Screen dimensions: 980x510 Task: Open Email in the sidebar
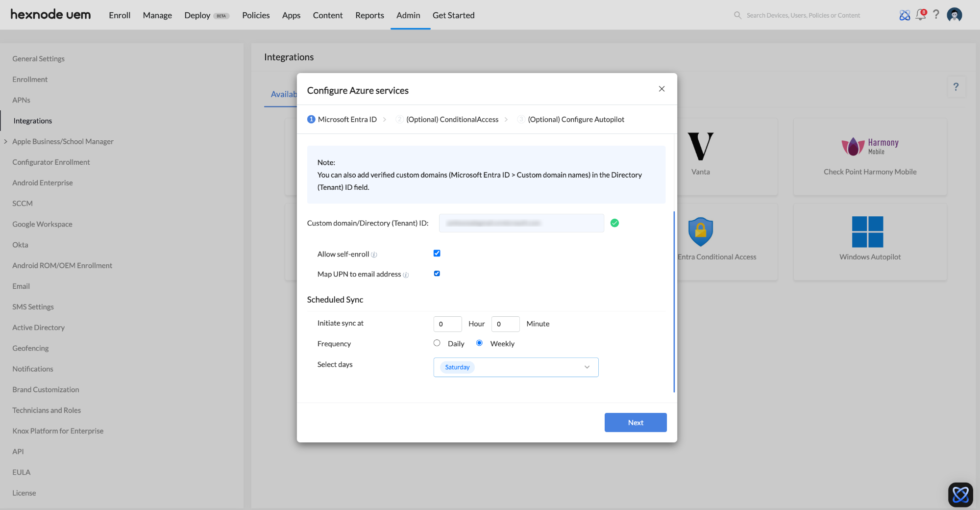[x=21, y=286]
